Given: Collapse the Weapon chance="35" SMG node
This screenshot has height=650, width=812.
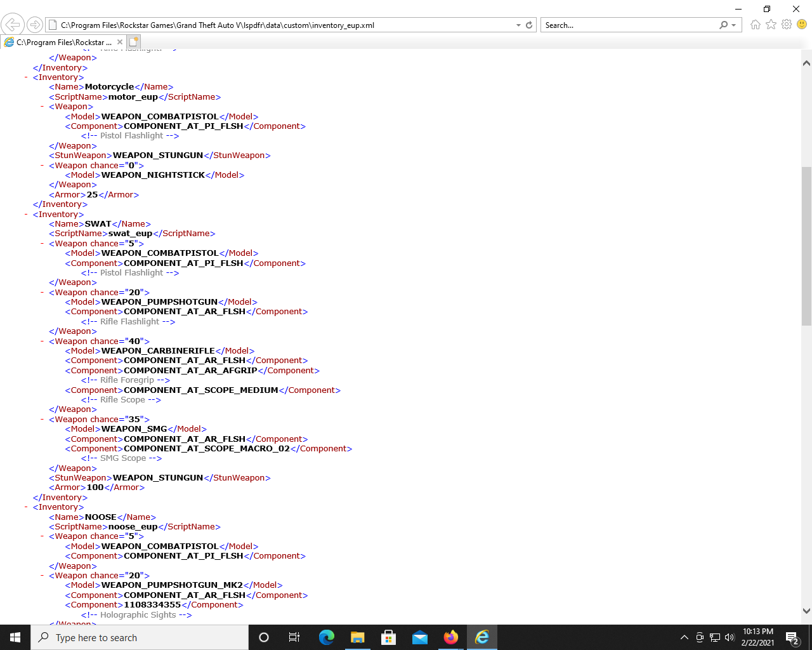Looking at the screenshot, I should tap(42, 419).
